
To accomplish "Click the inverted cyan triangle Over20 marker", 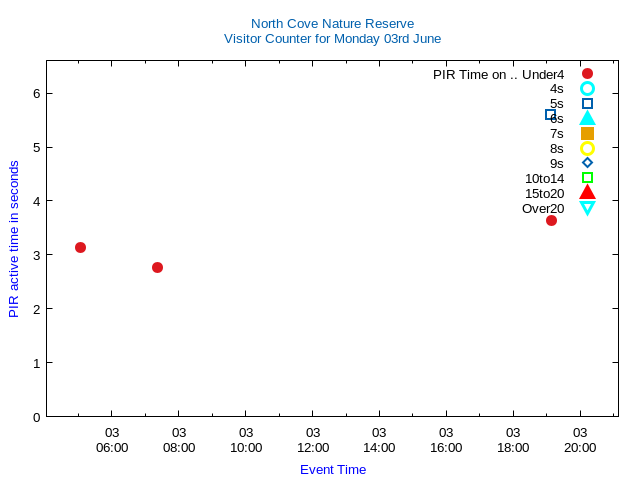I will click(587, 208).
